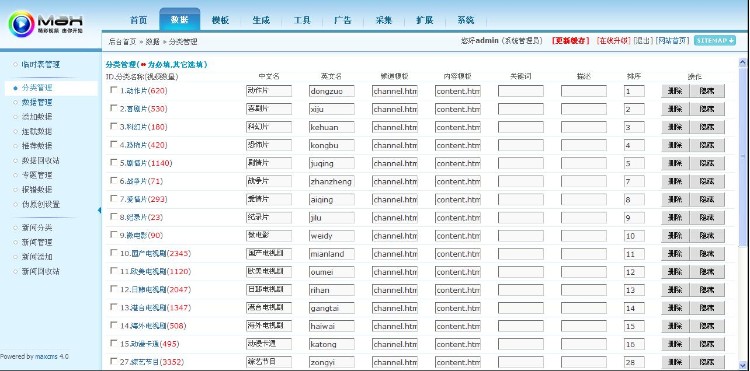Check the box for category 2 (530)
The image size is (750, 371).
[113, 108]
